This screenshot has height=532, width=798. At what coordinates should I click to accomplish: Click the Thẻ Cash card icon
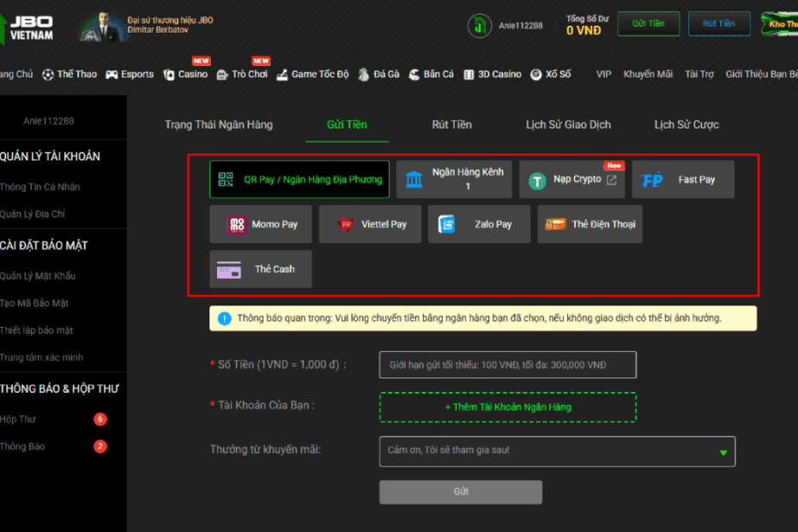coord(229,269)
